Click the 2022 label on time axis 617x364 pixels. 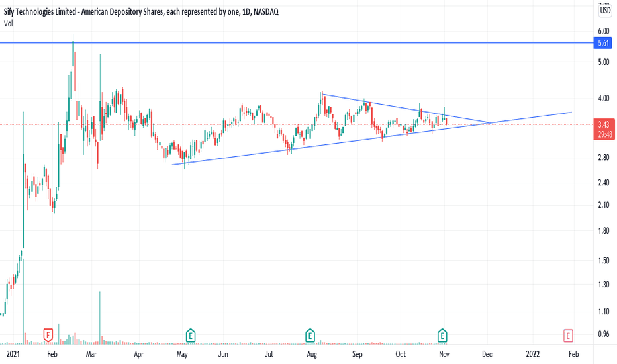point(533,354)
